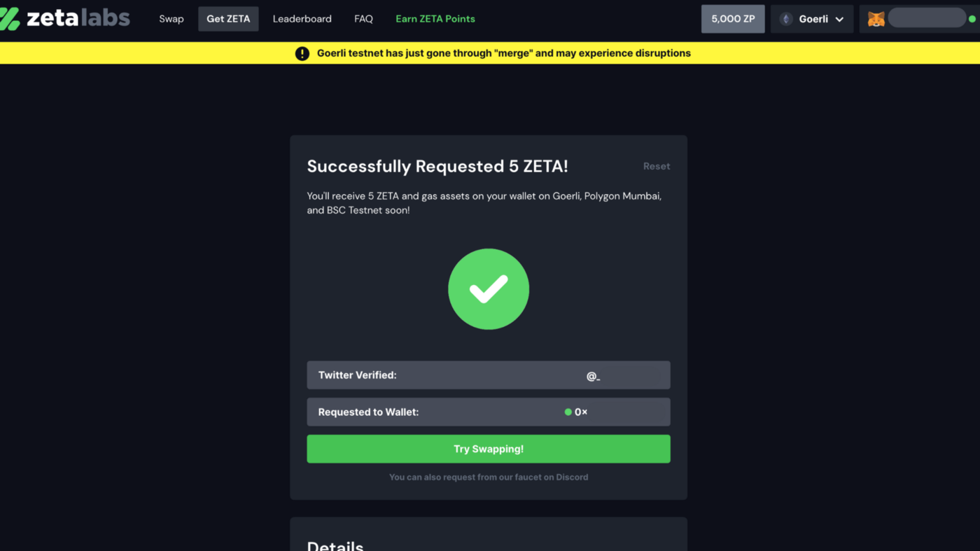Image resolution: width=980 pixels, height=551 pixels.
Task: Go to the Leaderboard page
Action: coord(302,19)
